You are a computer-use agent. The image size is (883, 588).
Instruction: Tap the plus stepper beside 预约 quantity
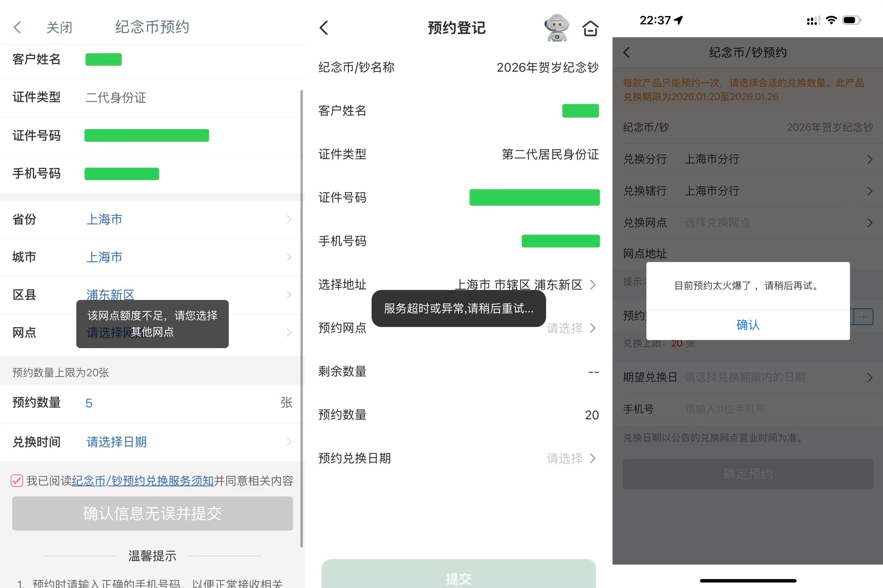tap(864, 317)
